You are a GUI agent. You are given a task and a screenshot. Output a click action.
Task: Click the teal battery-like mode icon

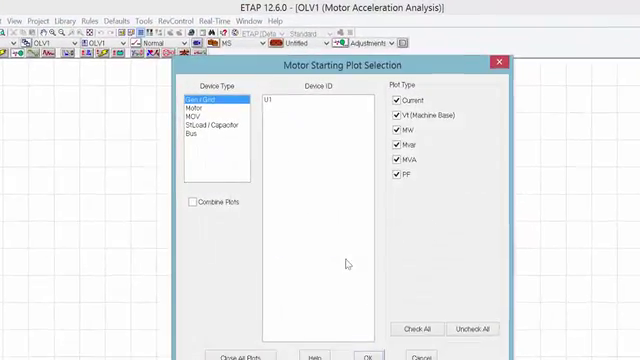(x=118, y=53)
